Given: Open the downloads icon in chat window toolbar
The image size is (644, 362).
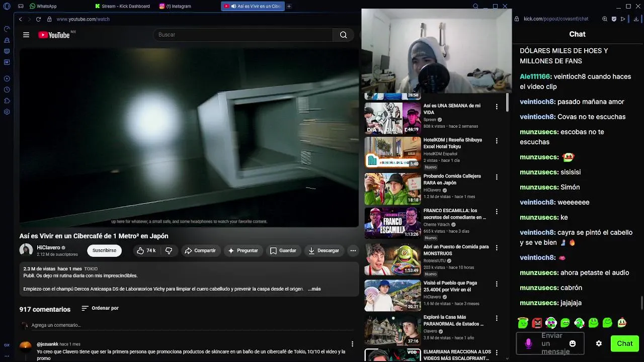Looking at the screenshot, I should tap(636, 19).
